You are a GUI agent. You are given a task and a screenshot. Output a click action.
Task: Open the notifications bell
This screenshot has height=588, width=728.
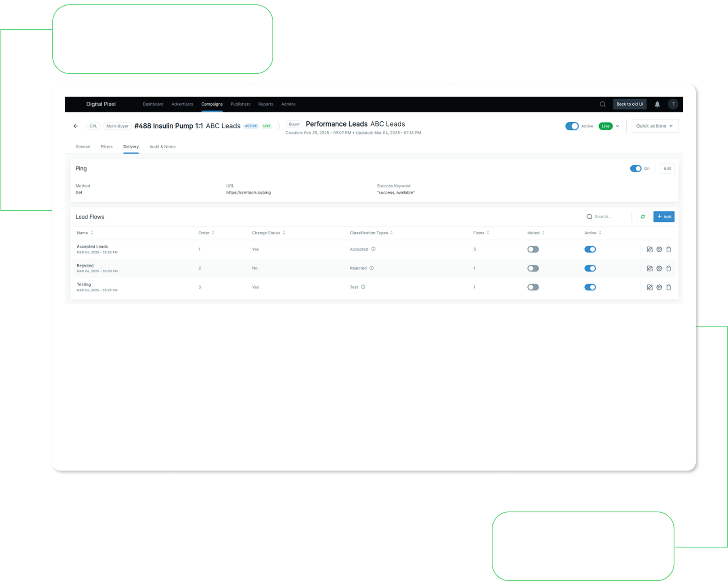[x=657, y=104]
